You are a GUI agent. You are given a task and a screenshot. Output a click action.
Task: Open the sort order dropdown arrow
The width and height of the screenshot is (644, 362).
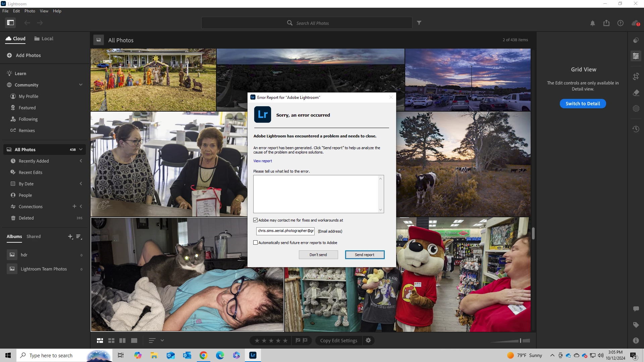point(162,341)
